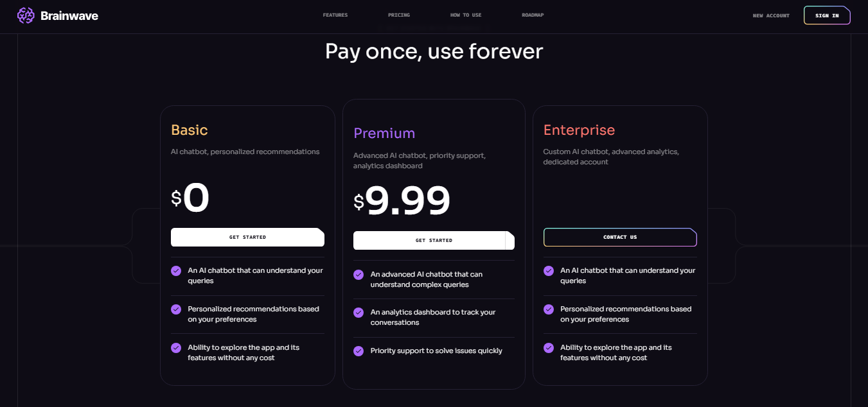Click Contact Us button on Enterprise plan

tap(620, 238)
